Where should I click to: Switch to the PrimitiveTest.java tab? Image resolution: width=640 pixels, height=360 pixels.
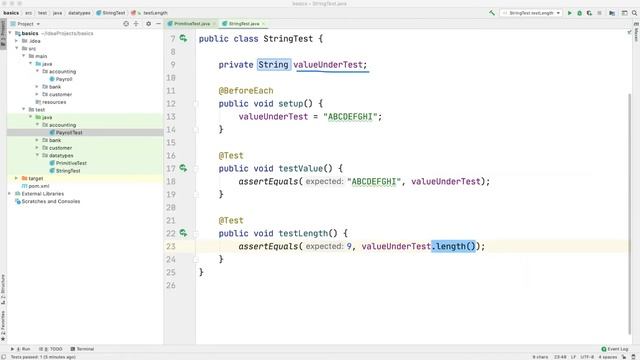point(191,24)
